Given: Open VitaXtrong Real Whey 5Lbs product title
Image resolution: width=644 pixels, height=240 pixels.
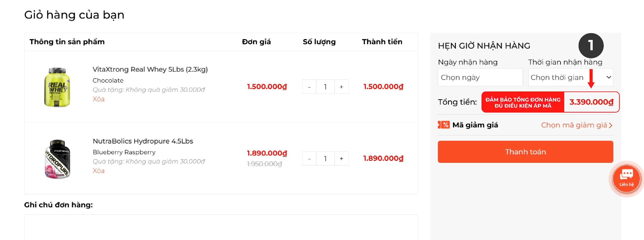Looking at the screenshot, I should coord(150,69).
